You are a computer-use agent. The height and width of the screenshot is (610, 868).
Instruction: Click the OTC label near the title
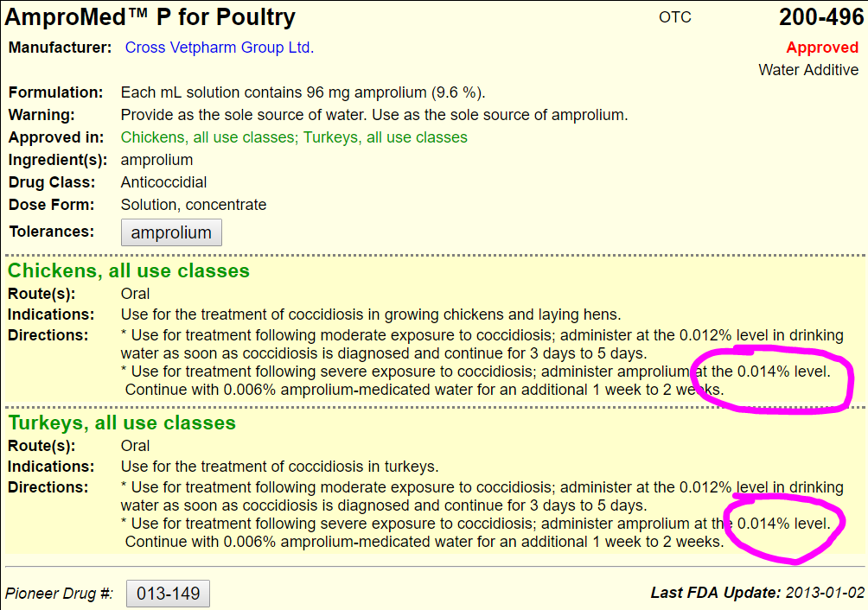[x=675, y=17]
